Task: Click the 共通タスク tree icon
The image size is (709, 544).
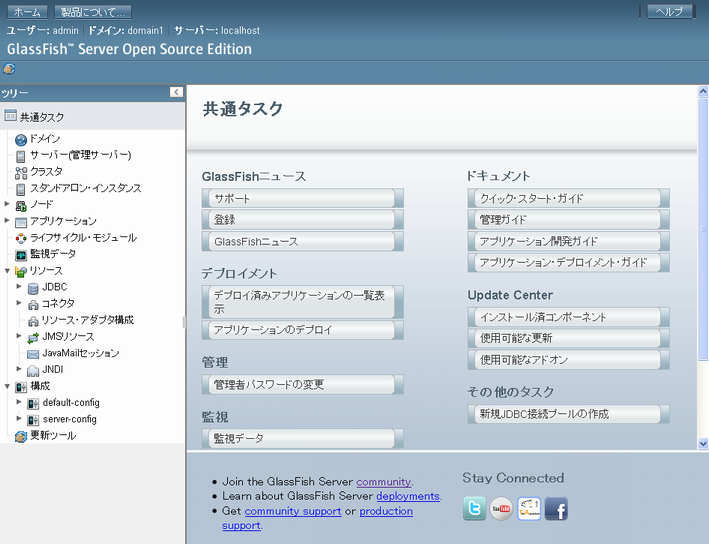Action: [10, 115]
